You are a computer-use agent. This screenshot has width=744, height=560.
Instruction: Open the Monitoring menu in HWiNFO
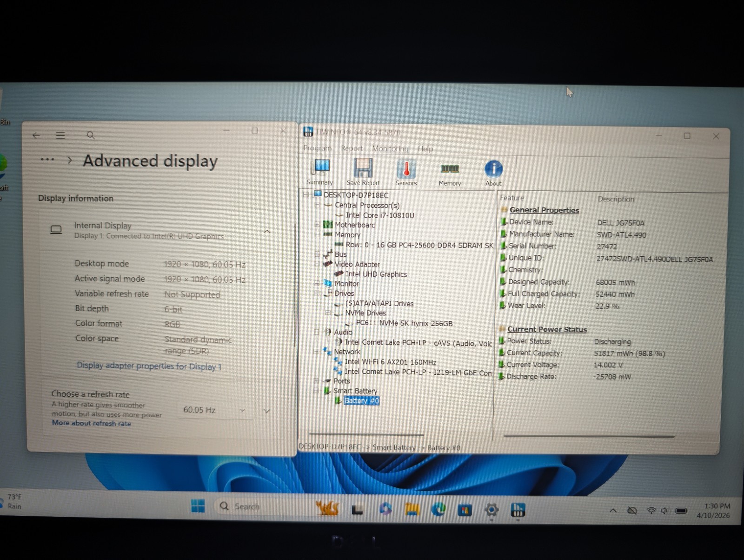point(390,149)
